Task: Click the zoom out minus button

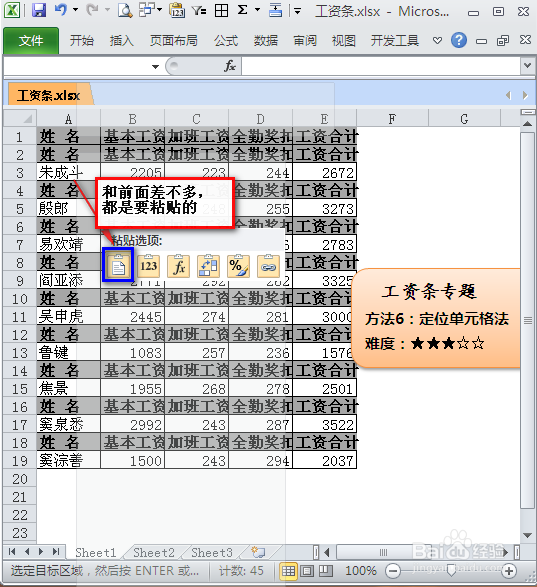Action: click(393, 571)
